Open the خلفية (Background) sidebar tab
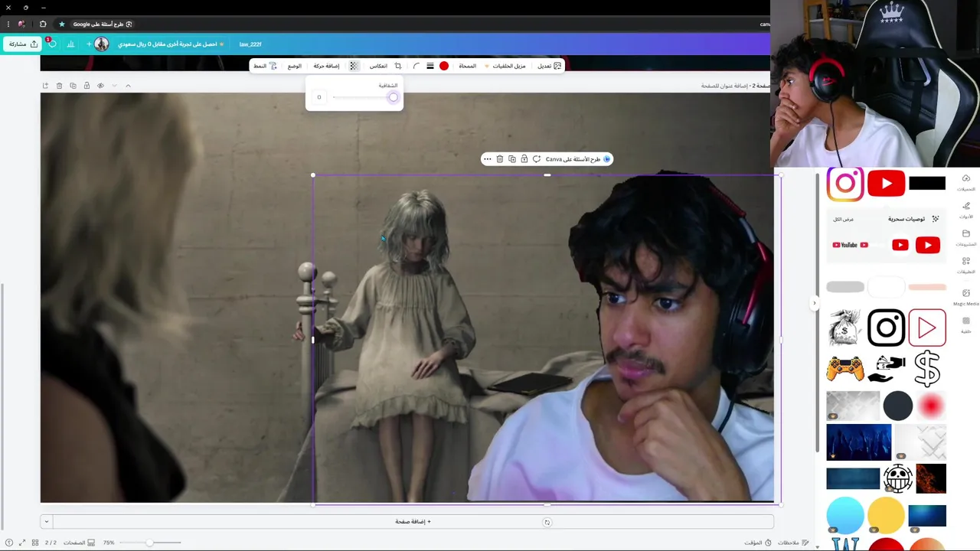Screen dimensions: 980x551 (x=966, y=325)
